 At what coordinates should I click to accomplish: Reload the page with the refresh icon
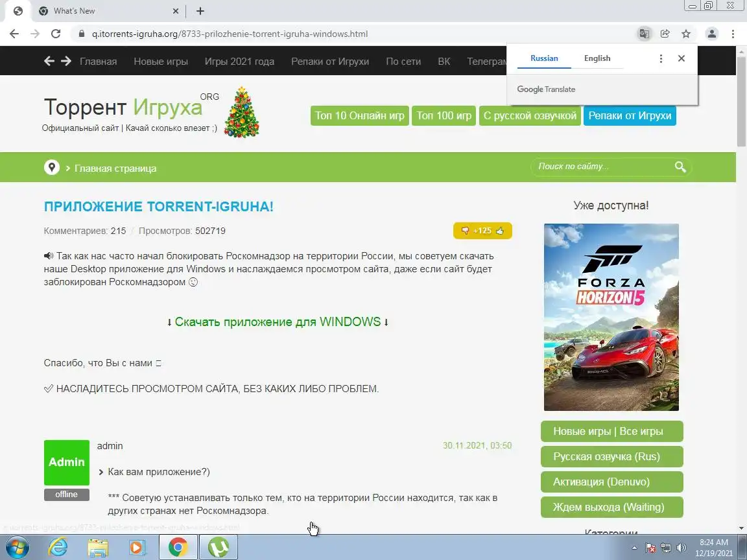point(56,34)
